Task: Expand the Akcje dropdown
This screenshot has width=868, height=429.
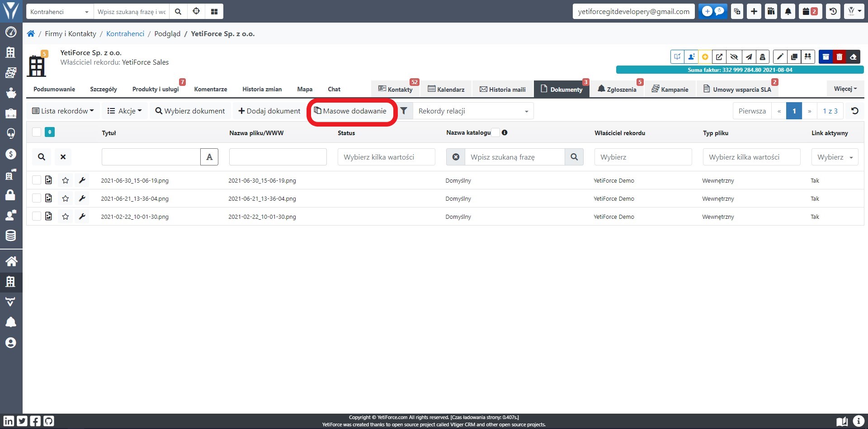Action: click(125, 111)
